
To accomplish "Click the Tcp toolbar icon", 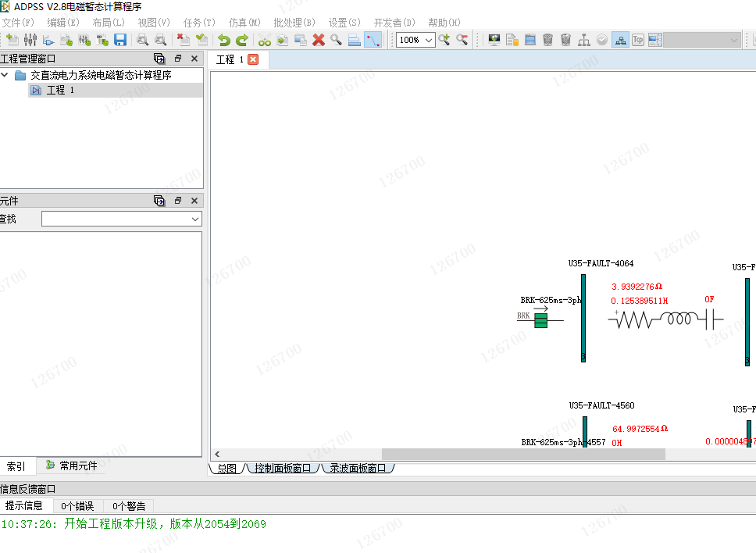I will click(x=638, y=40).
